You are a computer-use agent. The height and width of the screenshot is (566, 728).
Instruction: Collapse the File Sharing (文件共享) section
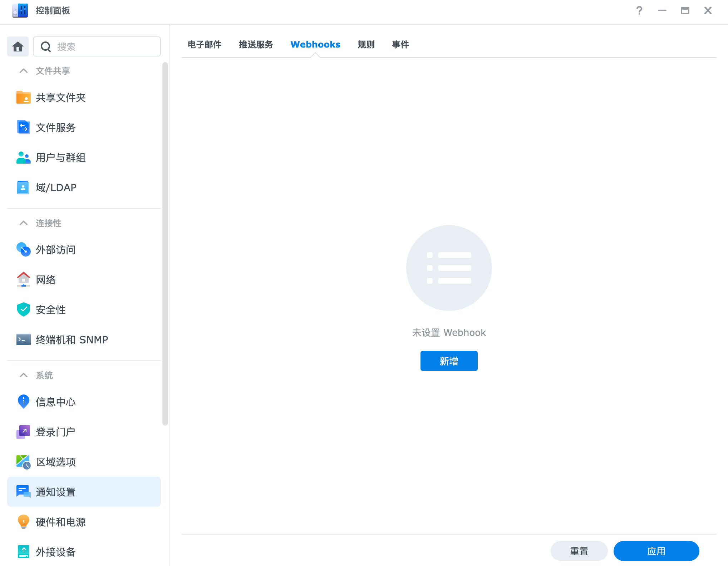click(24, 71)
